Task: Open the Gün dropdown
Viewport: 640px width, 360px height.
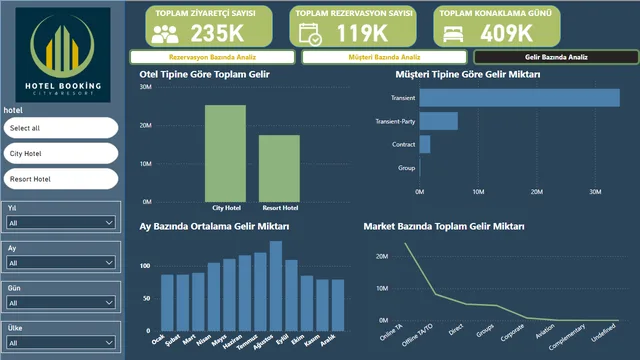Action: (61, 303)
